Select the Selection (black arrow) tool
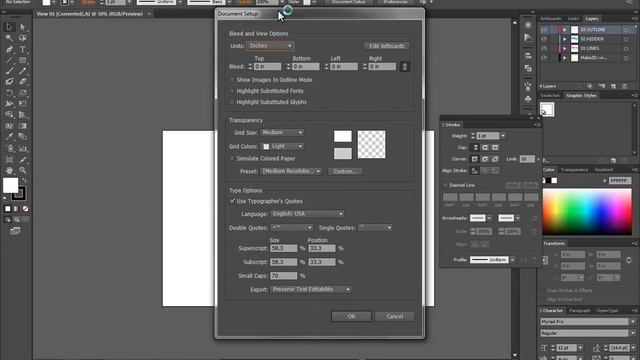This screenshot has height=360, width=640. click(x=9, y=27)
